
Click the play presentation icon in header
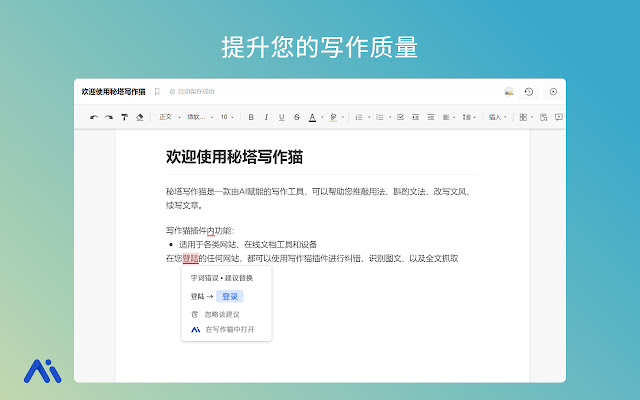tap(553, 92)
